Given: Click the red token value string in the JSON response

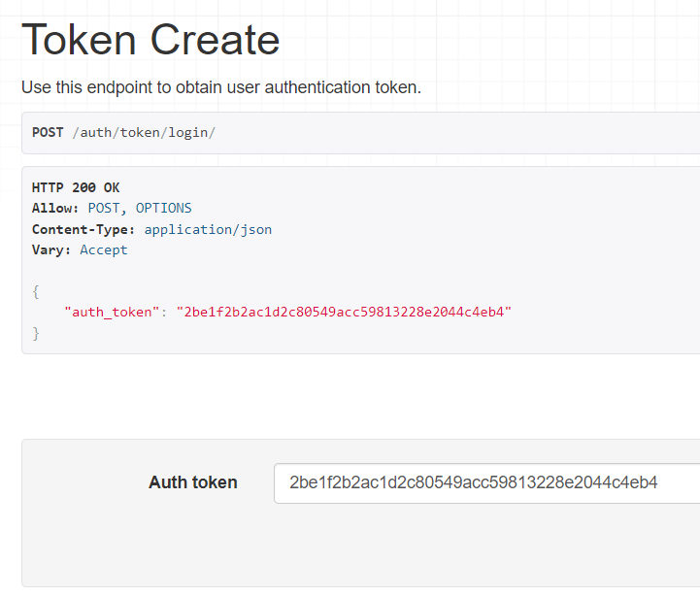Looking at the screenshot, I should [x=343, y=313].
